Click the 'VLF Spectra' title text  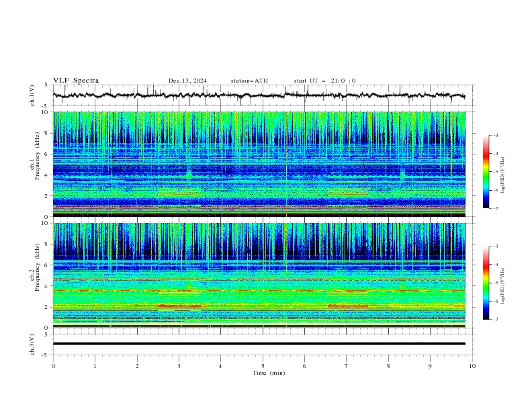76,81
